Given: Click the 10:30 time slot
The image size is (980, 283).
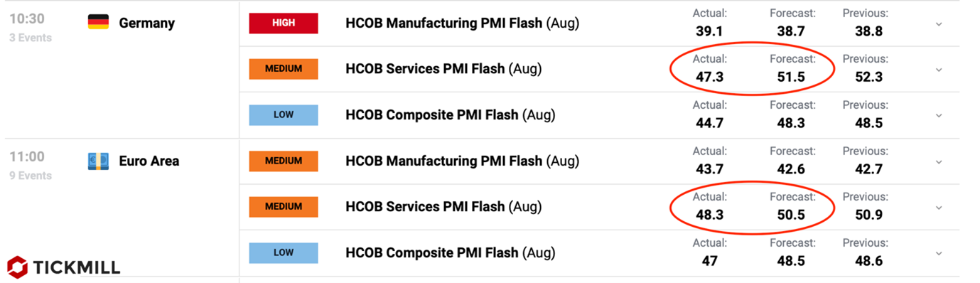Looking at the screenshot, I should 27,19.
